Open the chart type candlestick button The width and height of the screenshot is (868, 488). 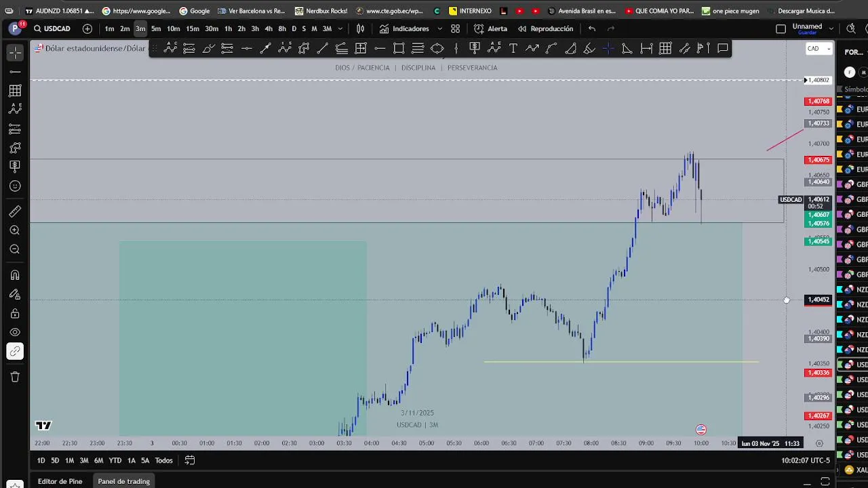coord(361,28)
